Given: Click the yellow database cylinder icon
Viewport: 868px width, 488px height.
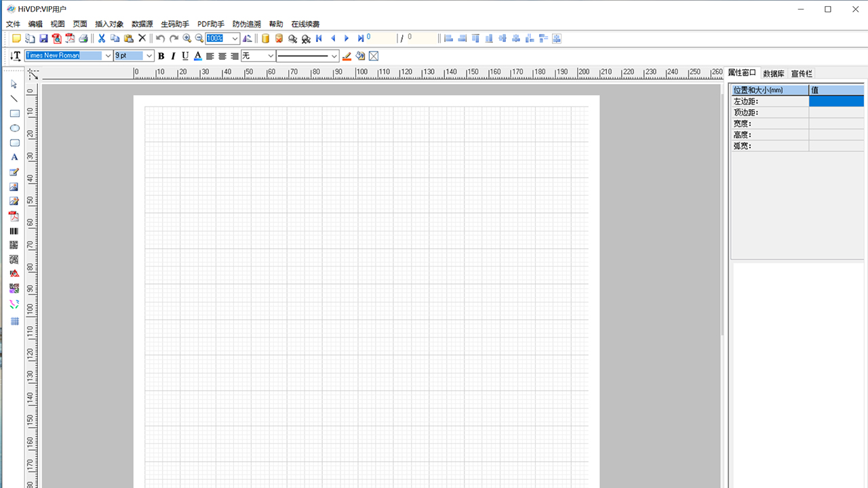Looking at the screenshot, I should click(x=266, y=39).
